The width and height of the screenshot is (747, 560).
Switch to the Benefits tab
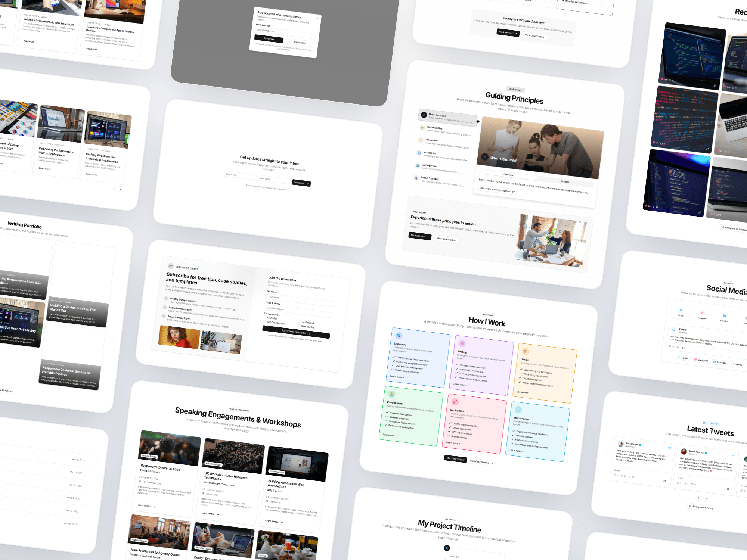(x=565, y=181)
